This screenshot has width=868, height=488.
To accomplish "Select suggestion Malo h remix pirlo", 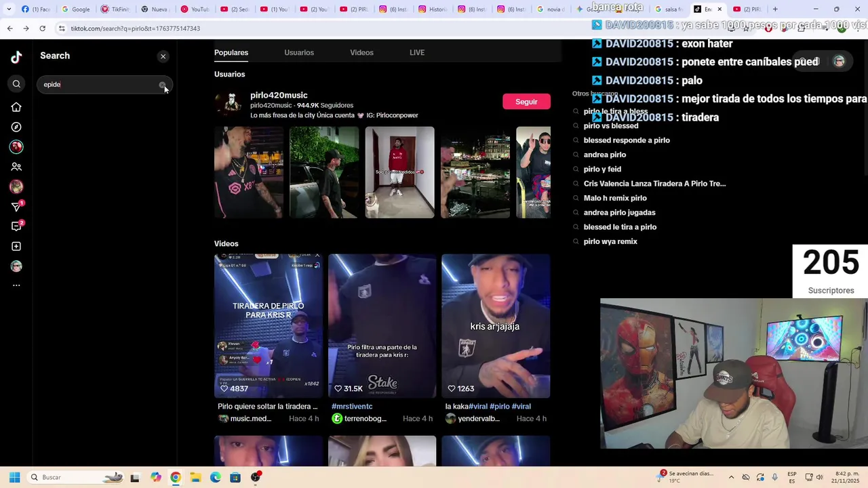I will coord(615,198).
